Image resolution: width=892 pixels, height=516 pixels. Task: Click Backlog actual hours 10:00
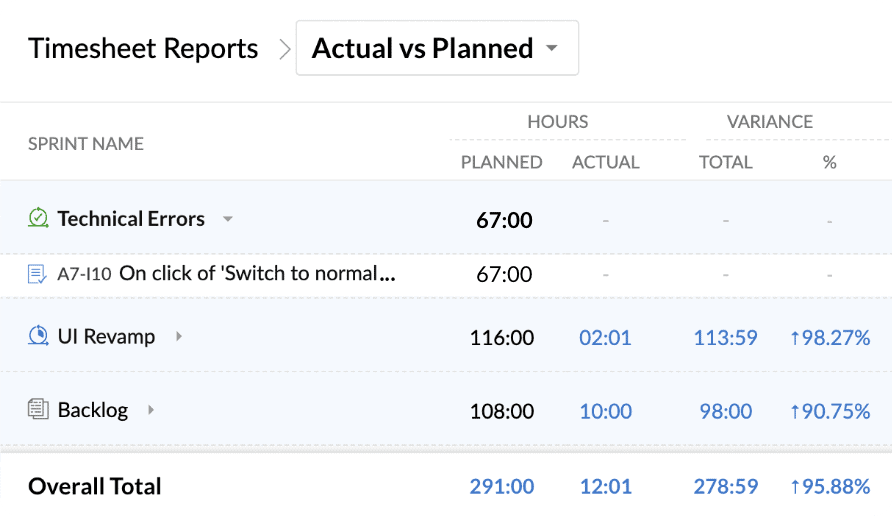[605, 410]
